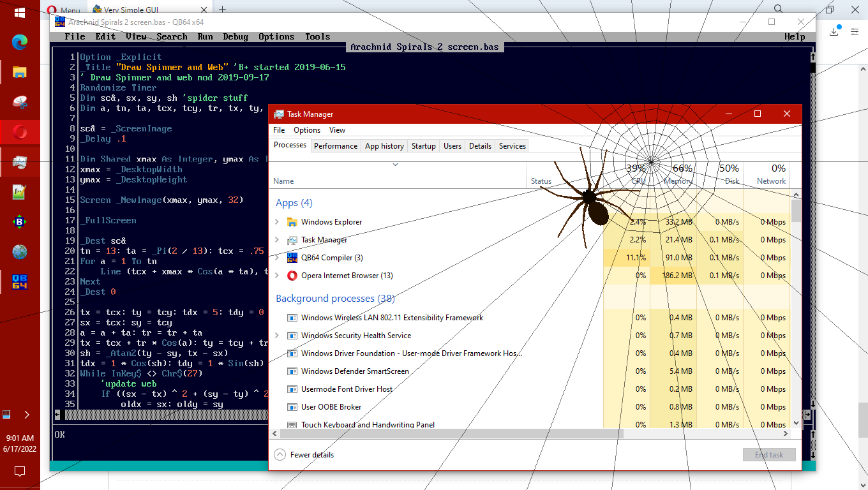This screenshot has width=868, height=490.
Task: Open Opera's downloads icon
Action: 835,31
